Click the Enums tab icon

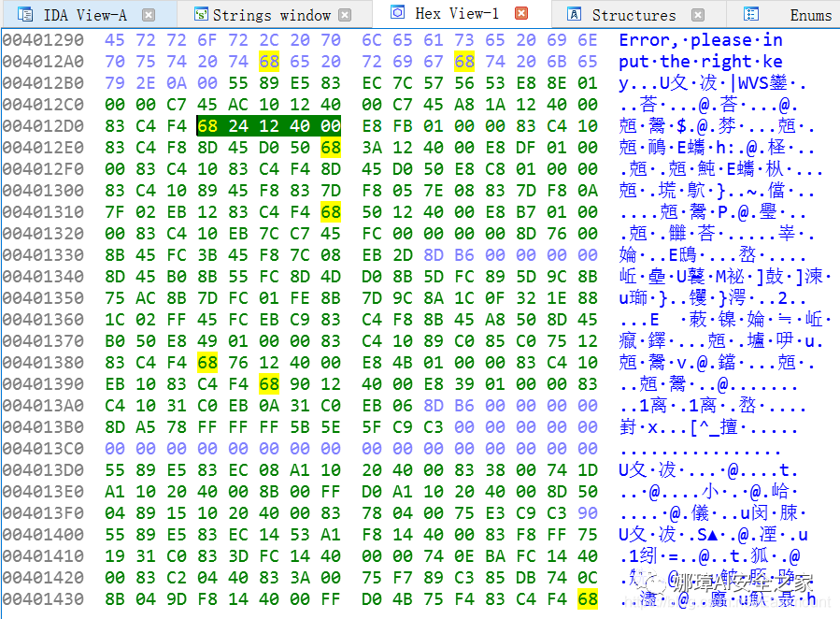(751, 14)
